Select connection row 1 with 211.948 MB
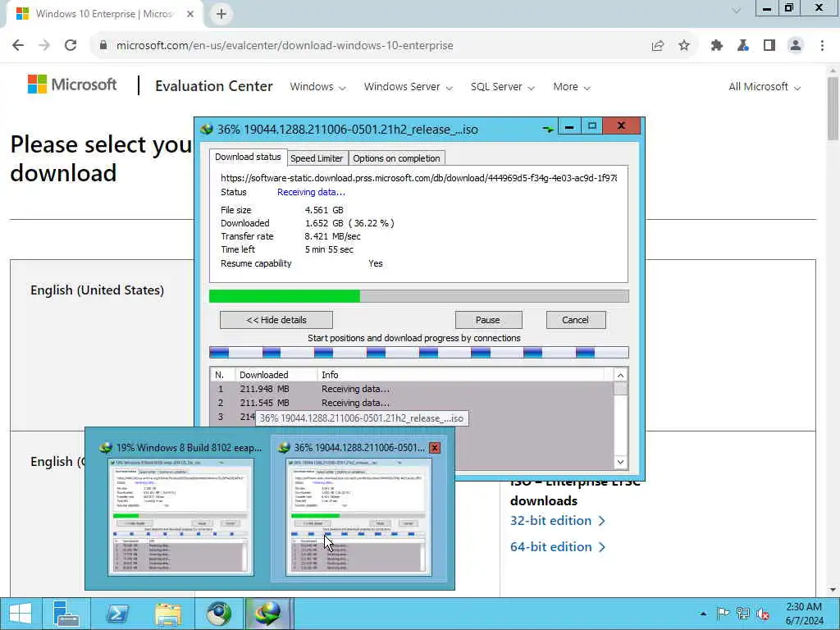 pyautogui.click(x=412, y=389)
